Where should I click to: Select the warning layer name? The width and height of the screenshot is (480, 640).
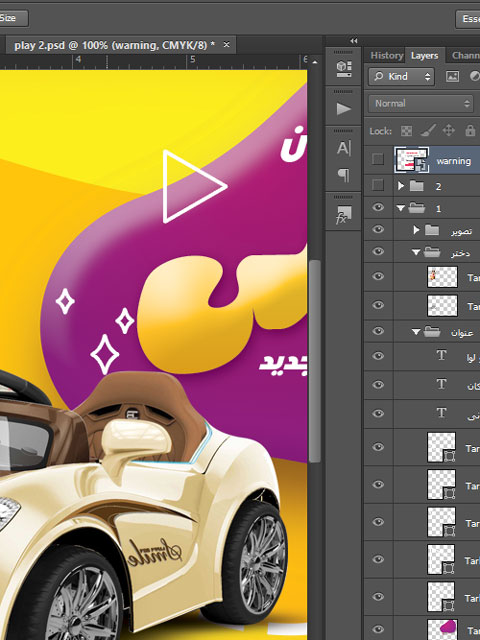pos(453,161)
